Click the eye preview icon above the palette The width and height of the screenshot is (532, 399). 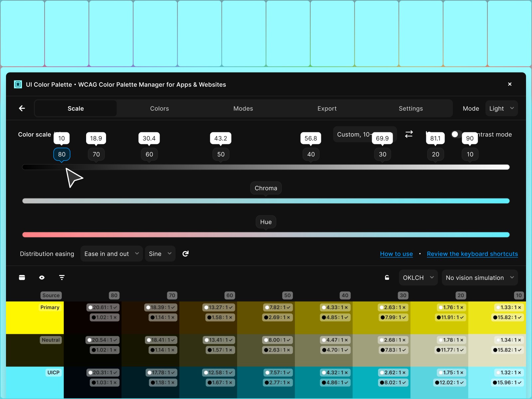click(x=42, y=277)
